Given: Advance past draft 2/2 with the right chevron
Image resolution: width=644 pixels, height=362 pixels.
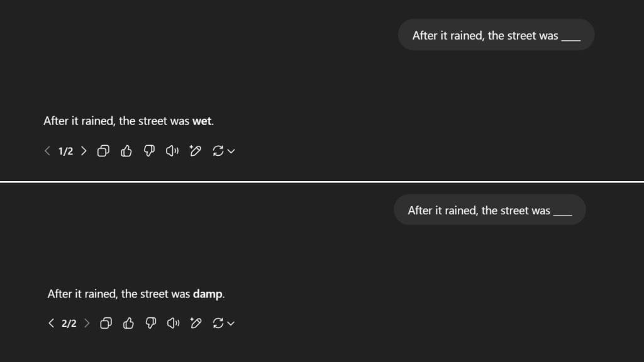Looking at the screenshot, I should coord(87,323).
